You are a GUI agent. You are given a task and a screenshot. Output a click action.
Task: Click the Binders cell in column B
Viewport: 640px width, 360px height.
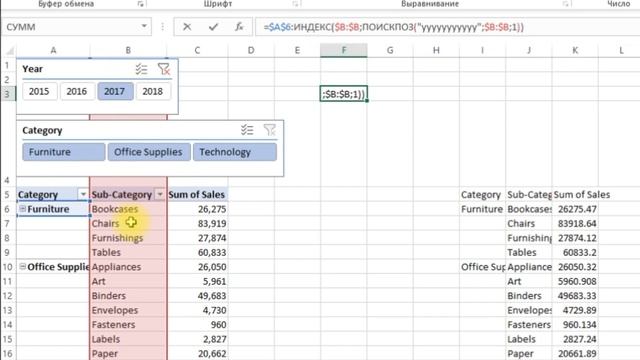pyautogui.click(x=128, y=296)
